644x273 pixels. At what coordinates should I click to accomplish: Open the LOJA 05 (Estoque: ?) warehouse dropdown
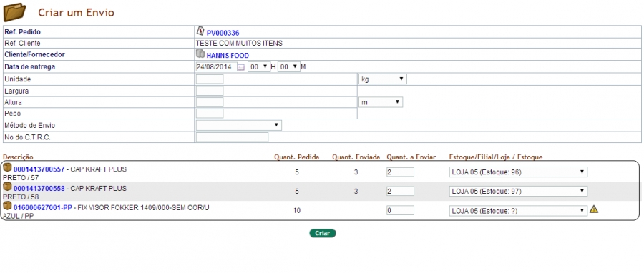tap(518, 211)
